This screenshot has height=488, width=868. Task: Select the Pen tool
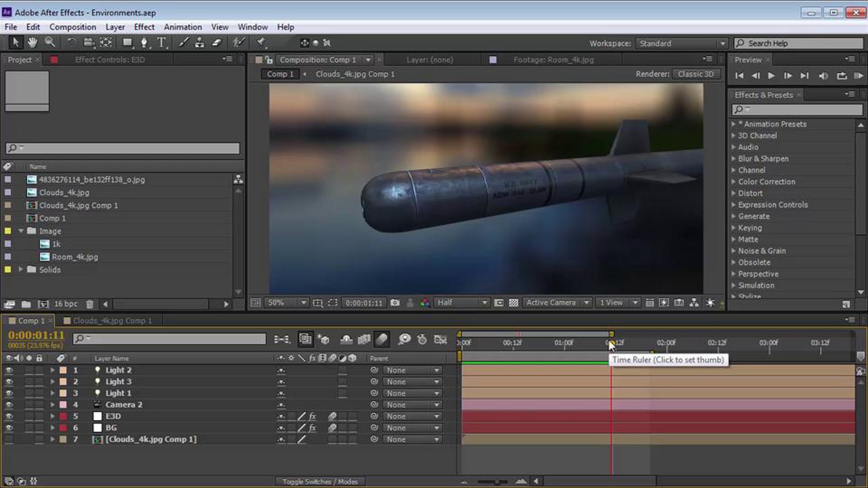coord(144,43)
